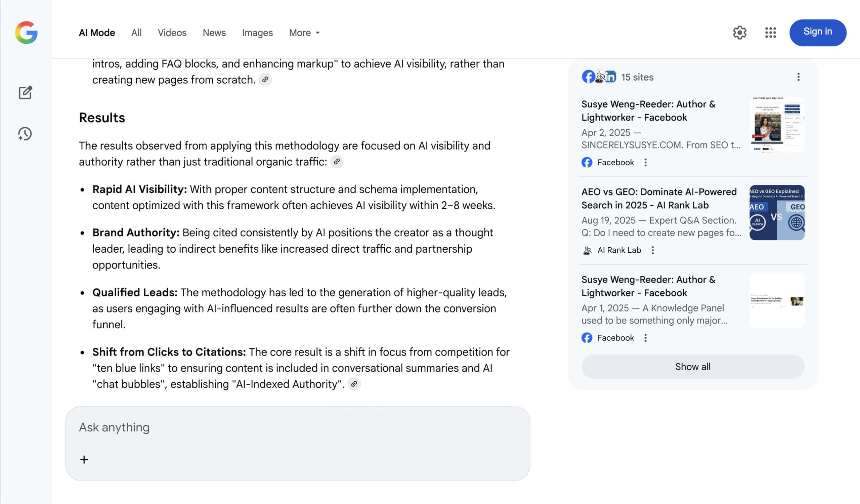
Task: Open AEO vs GEO article link
Action: click(x=659, y=198)
